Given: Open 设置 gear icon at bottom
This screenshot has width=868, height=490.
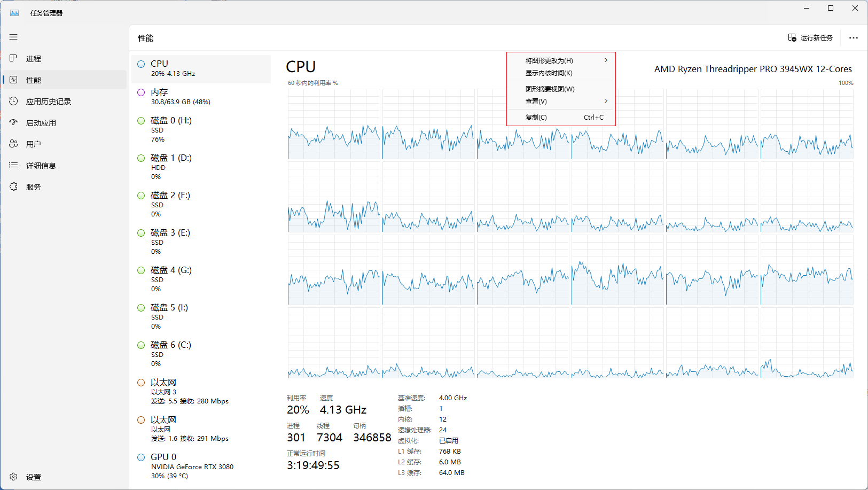Looking at the screenshot, I should coord(14,477).
